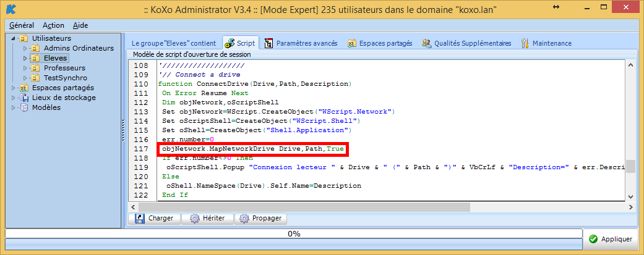644x255 pixels.
Task: Click the horizontal scrollbar left arrow
Action: click(133, 207)
